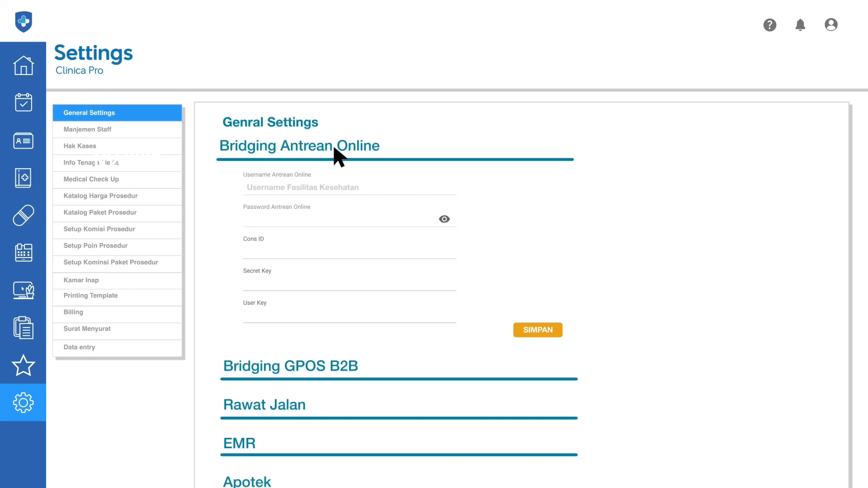Open the Home icon in sidebar
This screenshot has width=868, height=488.
click(23, 66)
